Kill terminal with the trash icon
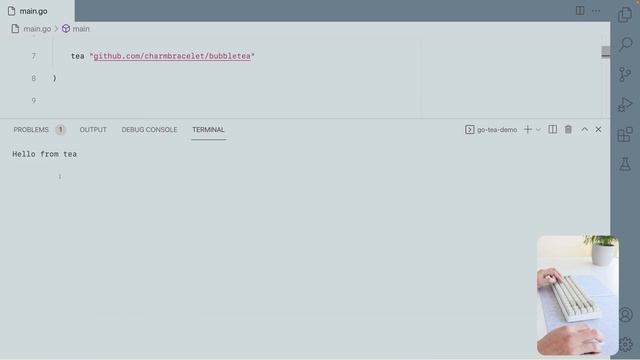The height and width of the screenshot is (360, 640). (x=568, y=129)
